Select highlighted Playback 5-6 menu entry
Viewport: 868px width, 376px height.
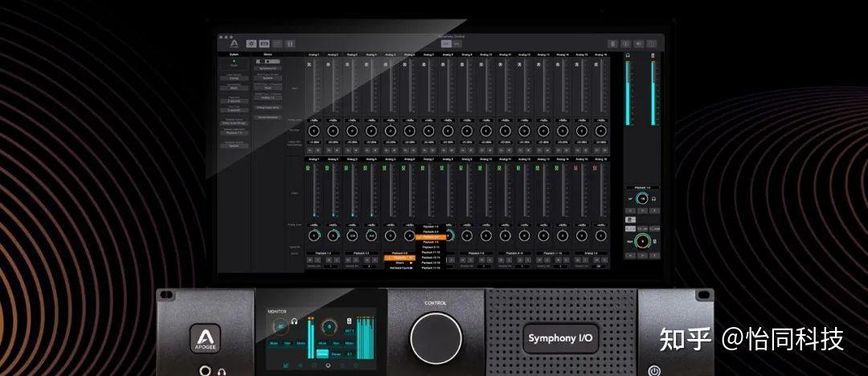[431, 237]
